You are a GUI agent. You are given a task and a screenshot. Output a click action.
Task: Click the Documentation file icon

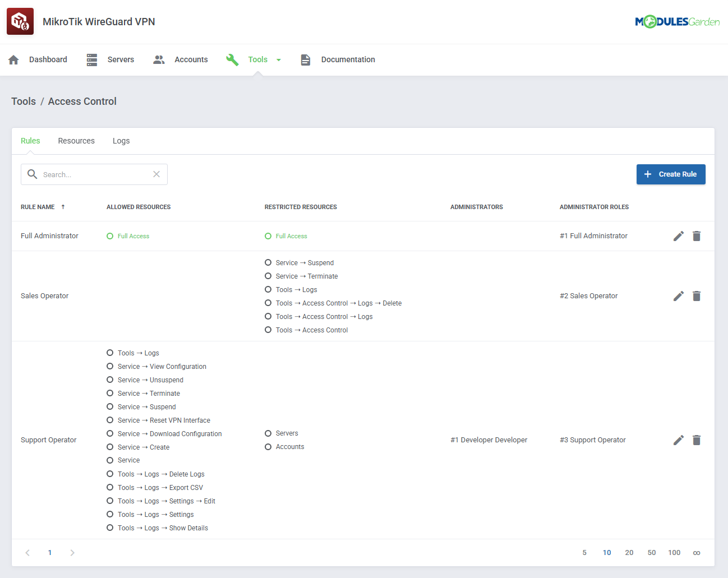tap(306, 60)
